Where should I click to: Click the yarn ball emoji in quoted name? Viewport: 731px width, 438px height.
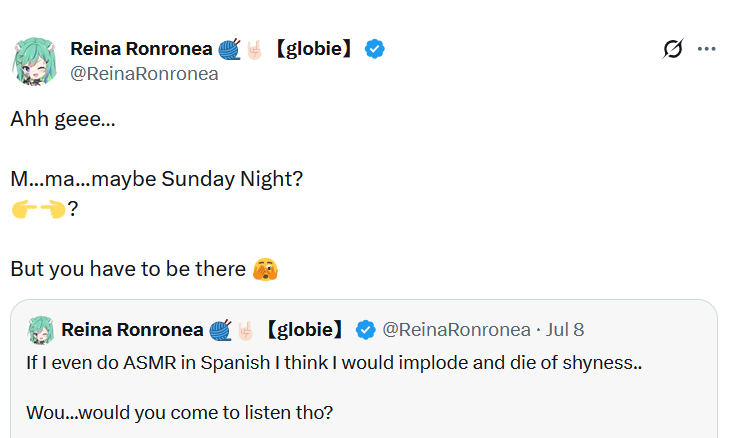[220, 329]
